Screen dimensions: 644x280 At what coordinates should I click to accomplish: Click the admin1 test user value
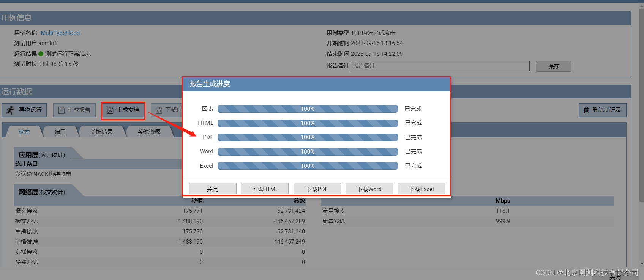tap(48, 43)
